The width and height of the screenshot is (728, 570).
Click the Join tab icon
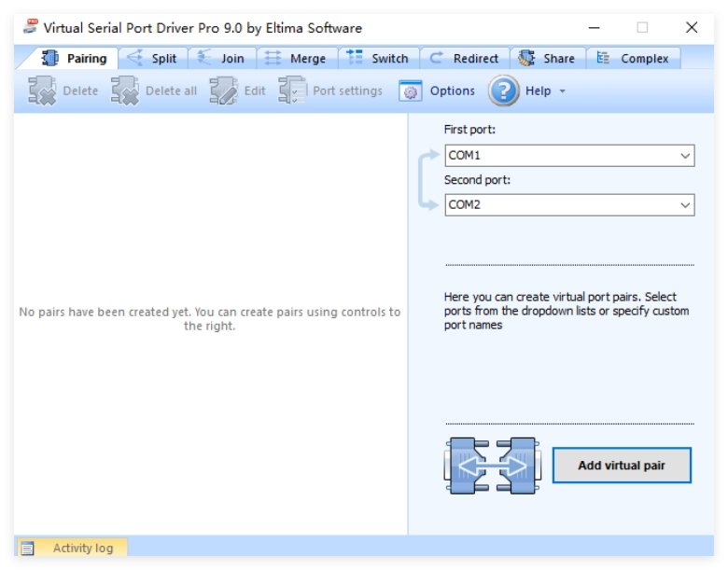click(204, 58)
